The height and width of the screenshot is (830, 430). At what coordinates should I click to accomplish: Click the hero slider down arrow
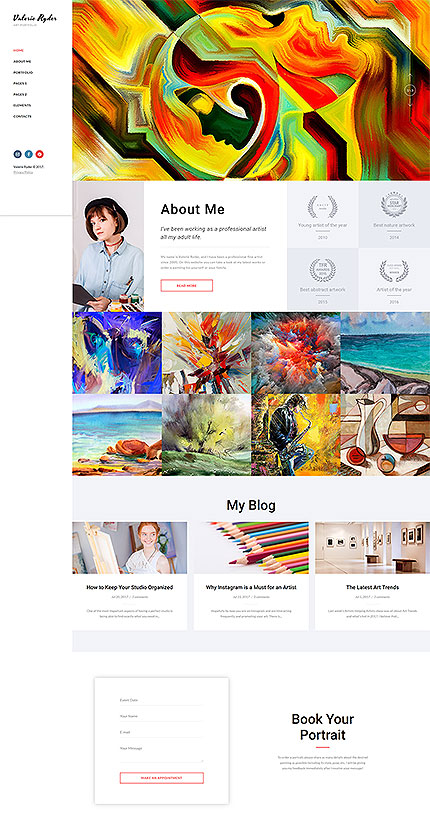[x=410, y=103]
